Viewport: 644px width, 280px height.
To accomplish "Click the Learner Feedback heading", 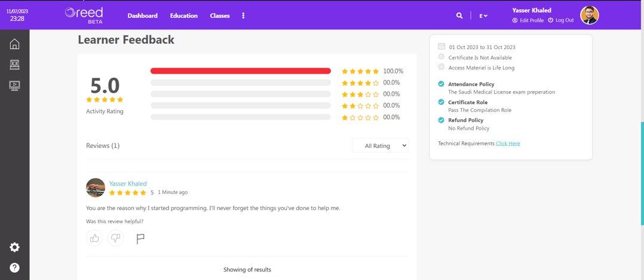I will tap(126, 39).
